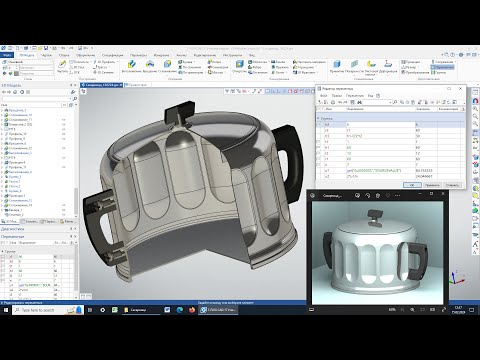Select the Оболочка (shell) tool

pyautogui.click(x=258, y=62)
